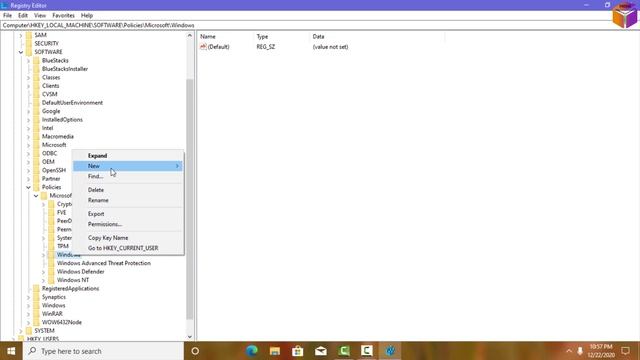The width and height of the screenshot is (640, 360).
Task: Select the Macromedia folder icon
Action: pos(36,136)
